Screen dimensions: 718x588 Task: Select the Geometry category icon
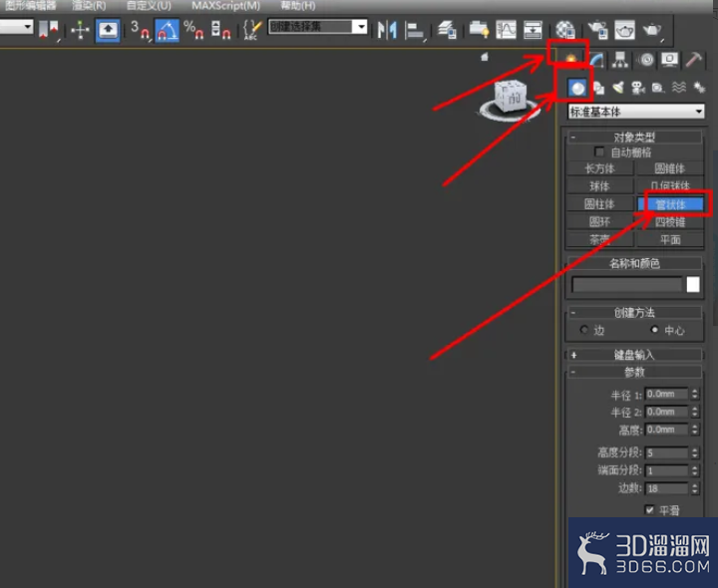coord(577,88)
